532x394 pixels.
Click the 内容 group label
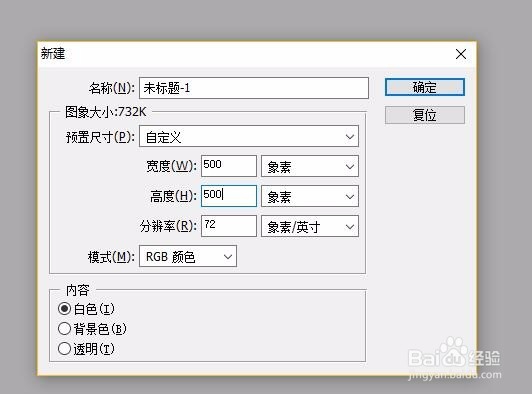77,290
